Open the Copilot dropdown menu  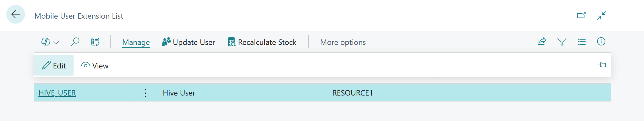(x=50, y=42)
